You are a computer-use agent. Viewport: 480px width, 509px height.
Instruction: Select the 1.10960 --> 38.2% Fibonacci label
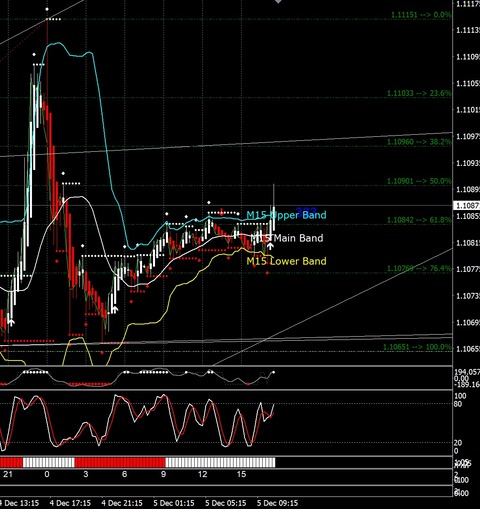(x=419, y=142)
